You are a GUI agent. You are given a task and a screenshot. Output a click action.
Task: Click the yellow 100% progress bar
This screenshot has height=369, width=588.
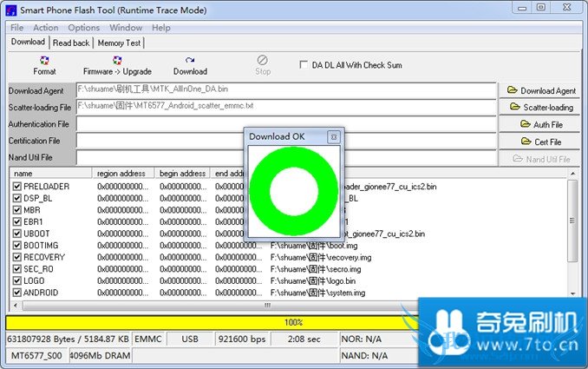293,322
